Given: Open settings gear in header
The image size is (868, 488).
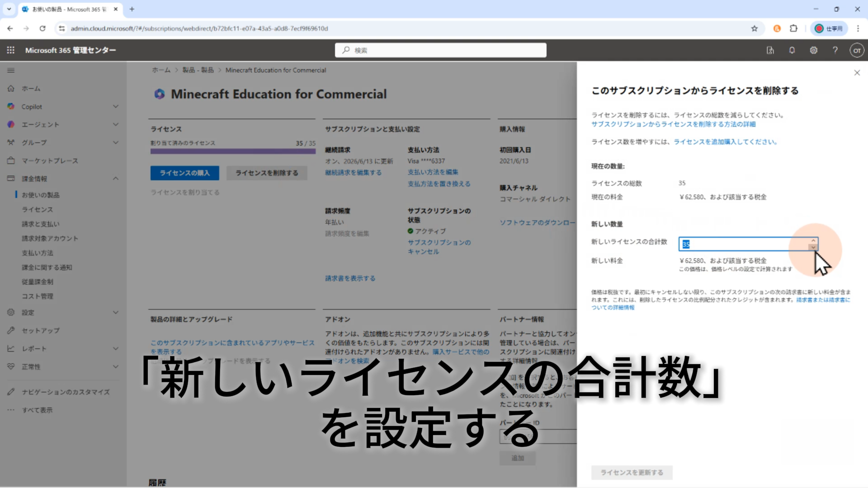Looking at the screenshot, I should pos(814,50).
